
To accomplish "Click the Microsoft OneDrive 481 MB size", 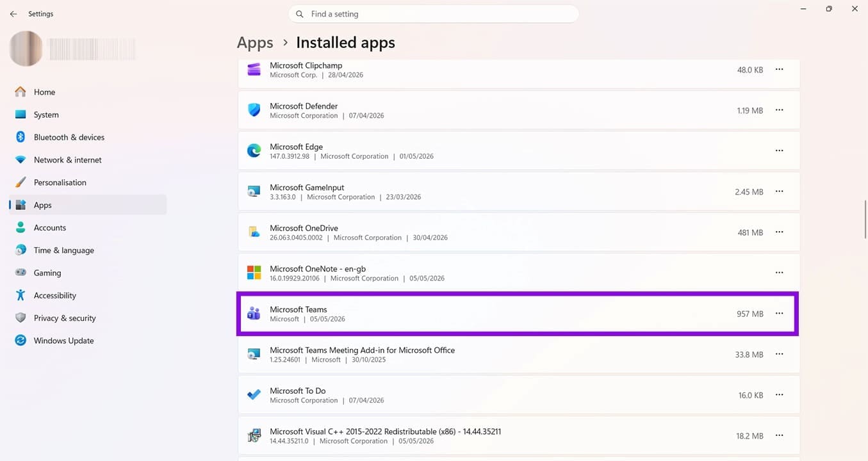I will [x=750, y=232].
